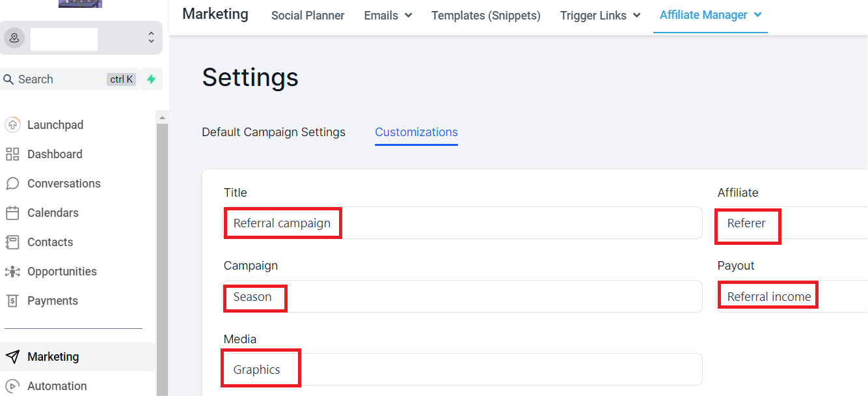Open the Calendars icon
This screenshot has height=407, width=868.
tap(12, 213)
